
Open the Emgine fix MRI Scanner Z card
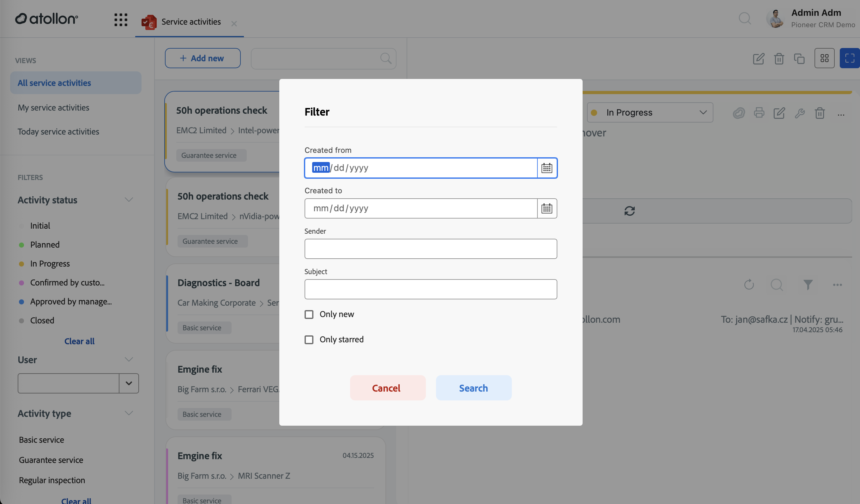click(276, 471)
